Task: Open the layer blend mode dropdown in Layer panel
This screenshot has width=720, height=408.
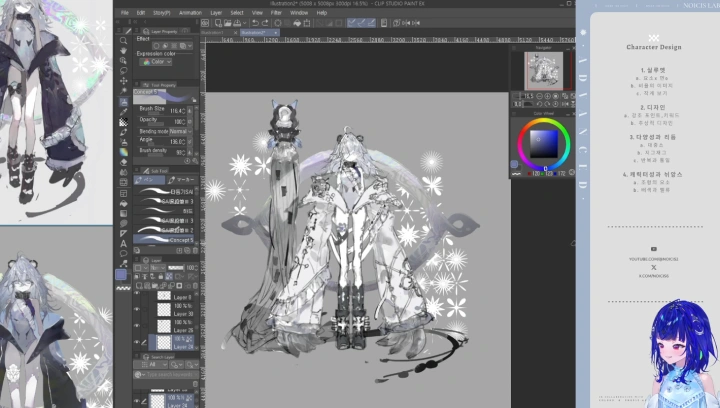Action: 157,268
